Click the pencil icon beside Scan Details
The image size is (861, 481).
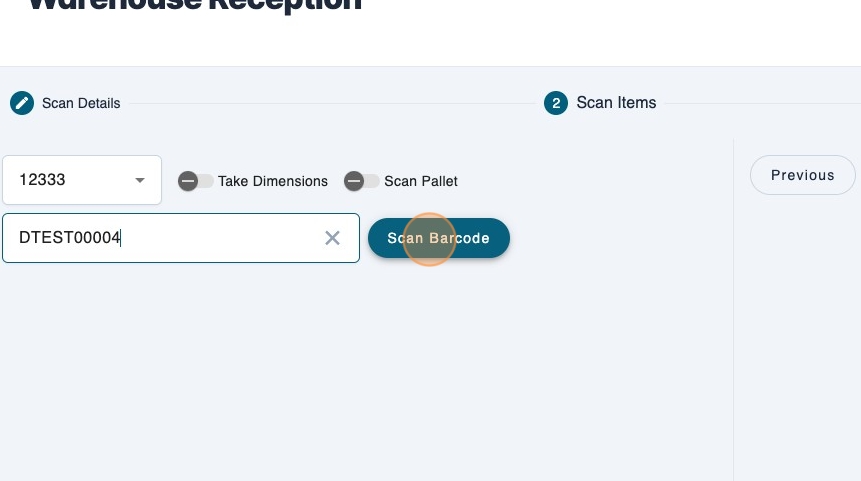tap(21, 103)
